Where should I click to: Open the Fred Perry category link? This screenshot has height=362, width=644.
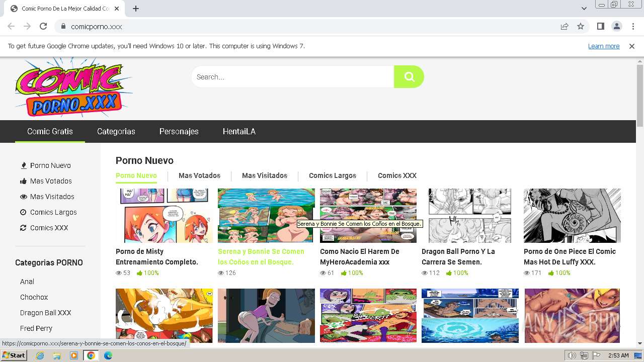tap(36, 328)
